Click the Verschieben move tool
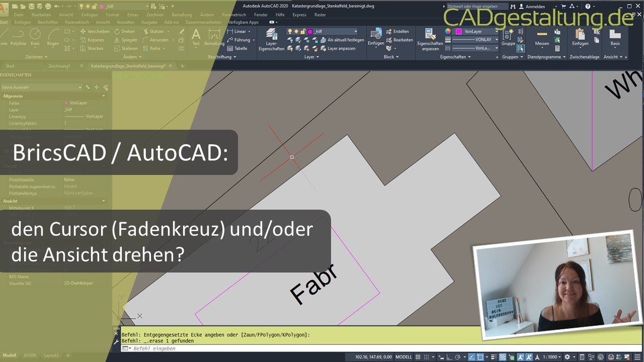The width and height of the screenshot is (644, 362). (95, 31)
